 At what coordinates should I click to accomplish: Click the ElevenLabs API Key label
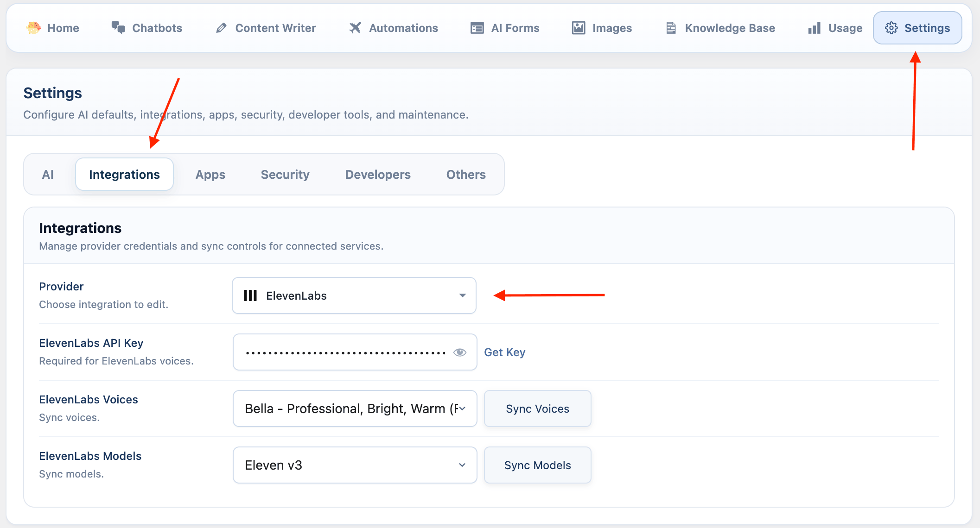coord(91,343)
